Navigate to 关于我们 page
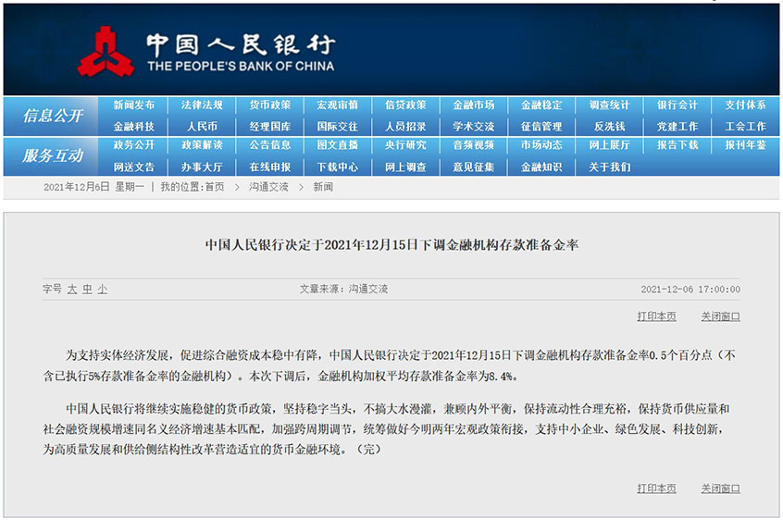This screenshot has height=532, width=783. click(x=609, y=167)
